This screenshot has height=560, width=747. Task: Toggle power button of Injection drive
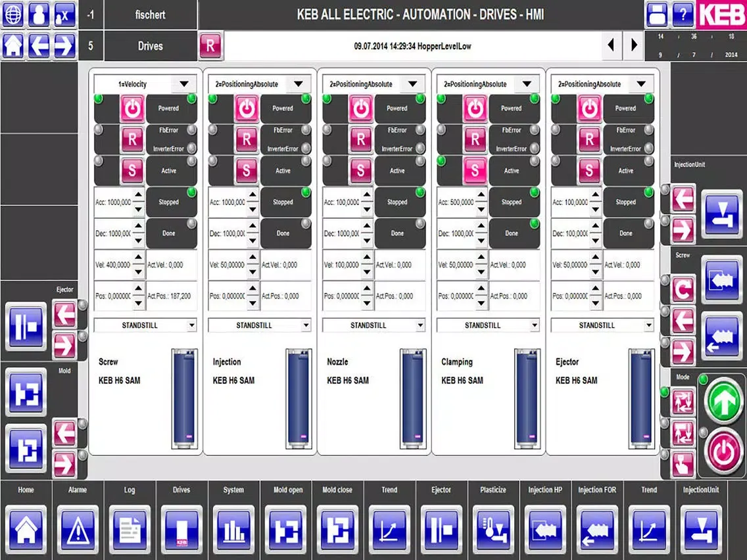click(247, 108)
